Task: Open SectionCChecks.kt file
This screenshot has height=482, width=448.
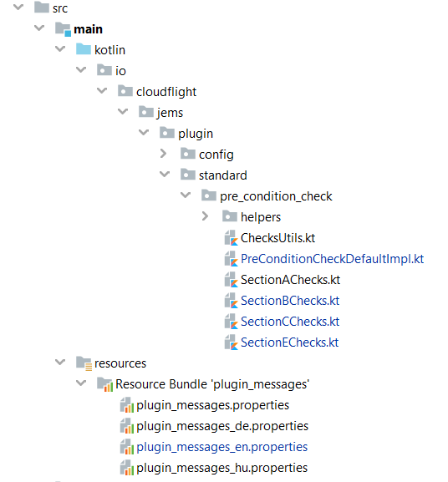Action: click(290, 322)
